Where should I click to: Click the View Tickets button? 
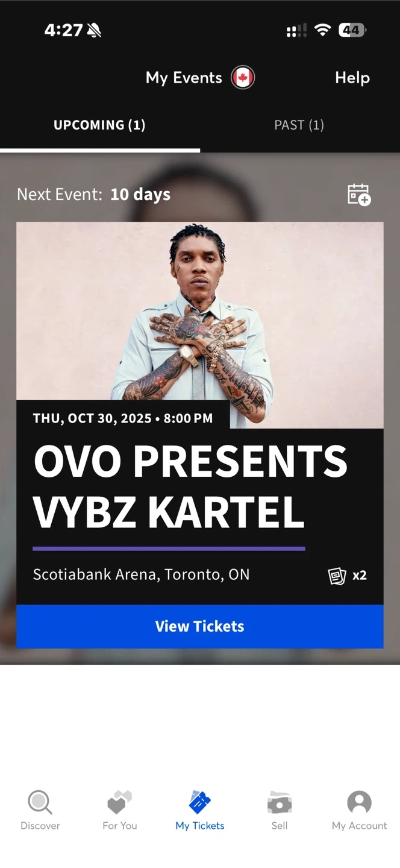click(200, 626)
